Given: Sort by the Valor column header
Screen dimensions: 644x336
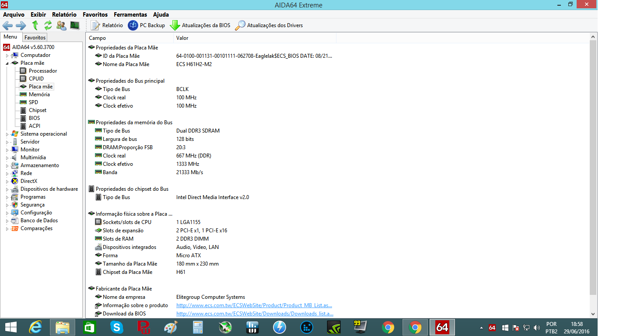Looking at the screenshot, I should pyautogui.click(x=255, y=38).
